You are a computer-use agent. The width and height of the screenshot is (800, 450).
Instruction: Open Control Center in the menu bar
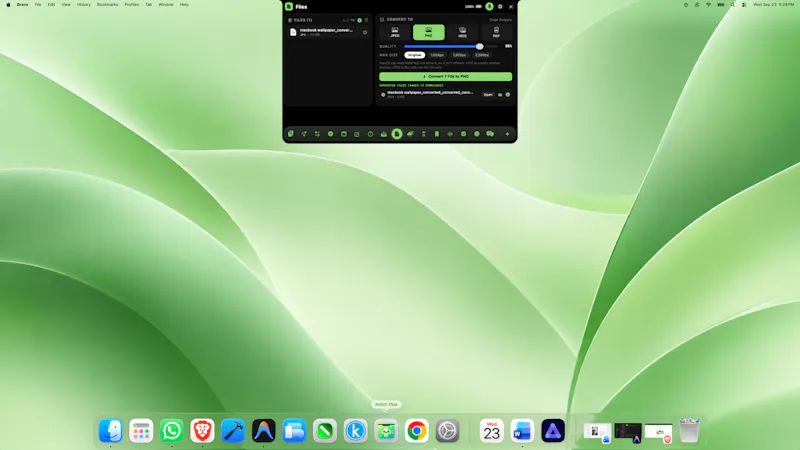click(744, 5)
